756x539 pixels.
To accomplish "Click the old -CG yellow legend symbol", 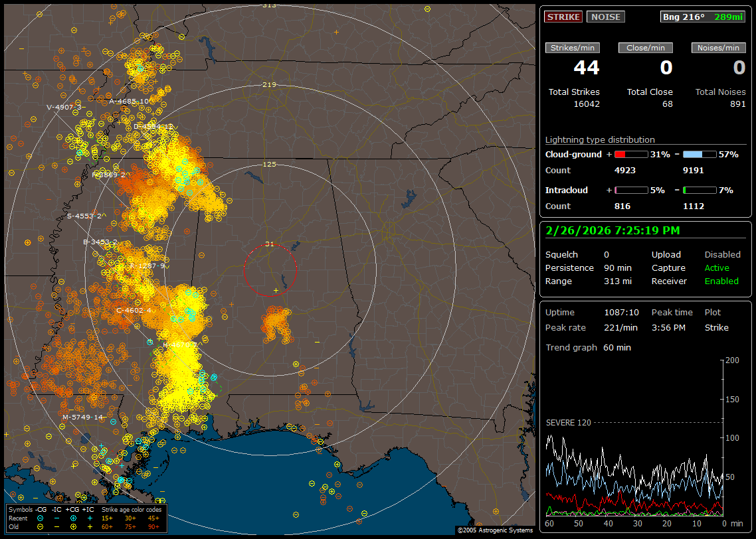I will (x=41, y=526).
